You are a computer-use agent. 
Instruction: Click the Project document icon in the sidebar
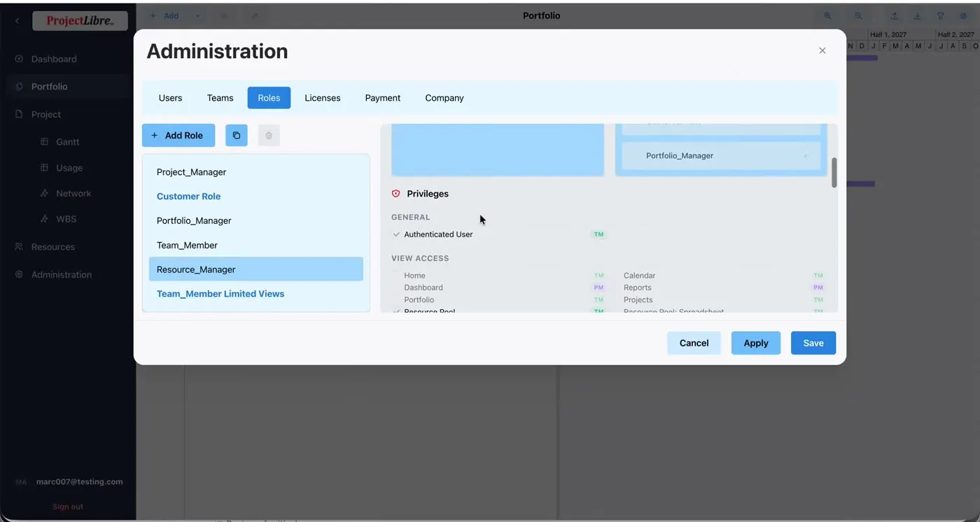[x=19, y=114]
